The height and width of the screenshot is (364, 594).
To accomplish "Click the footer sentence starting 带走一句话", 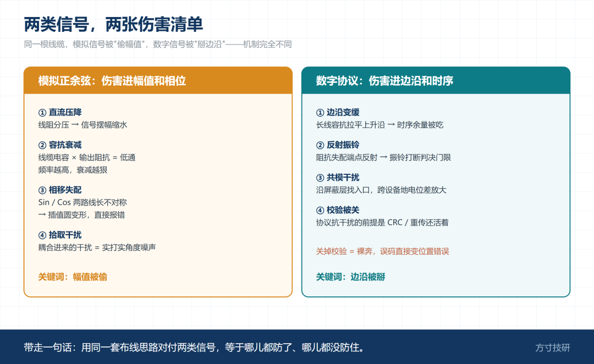I will click(x=194, y=348).
